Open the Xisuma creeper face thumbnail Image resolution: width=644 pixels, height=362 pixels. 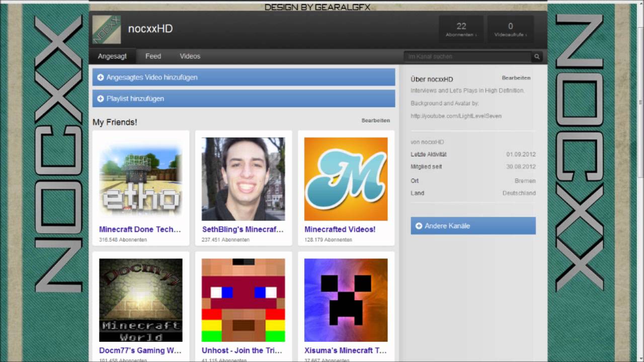(346, 300)
